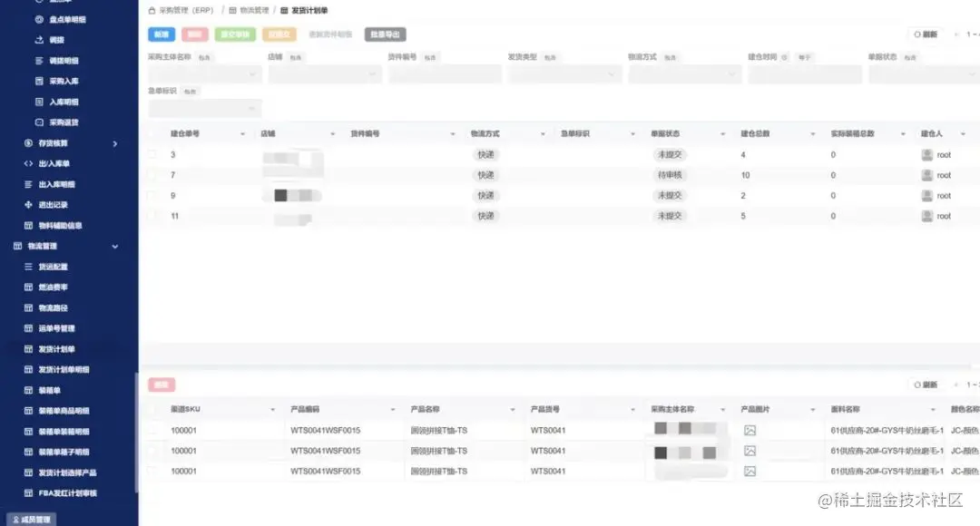This screenshot has width=980, height=526.
Task: Open the 店铺 filter dropdown
Action: point(325,74)
